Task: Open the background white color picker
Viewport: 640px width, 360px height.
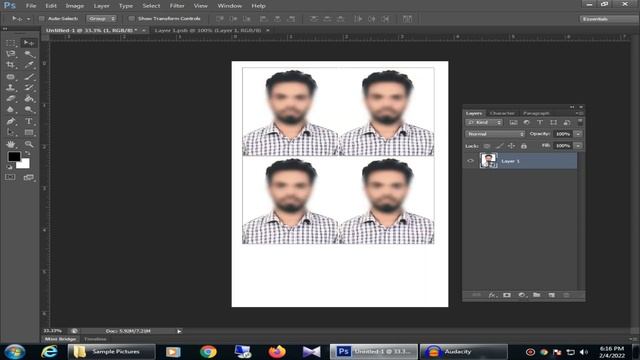Action: pos(24,164)
